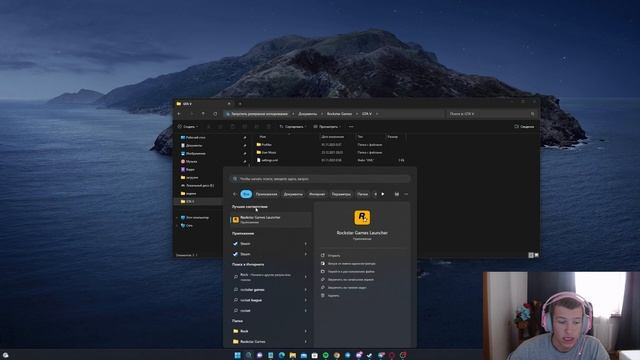The width and height of the screenshot is (640, 360).
Task: Click the search panel back arrow
Action: [234, 194]
